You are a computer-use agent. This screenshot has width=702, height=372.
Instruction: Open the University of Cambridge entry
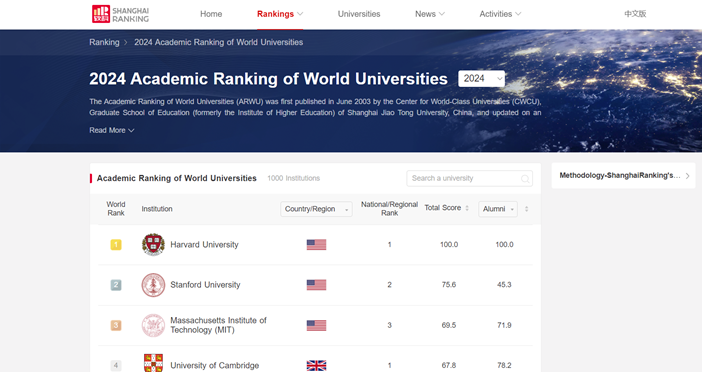point(214,365)
